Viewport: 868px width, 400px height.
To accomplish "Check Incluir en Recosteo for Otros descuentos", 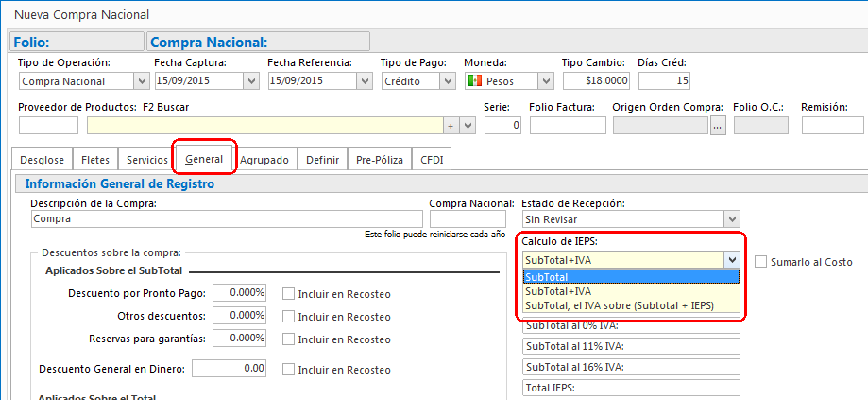I will click(288, 317).
